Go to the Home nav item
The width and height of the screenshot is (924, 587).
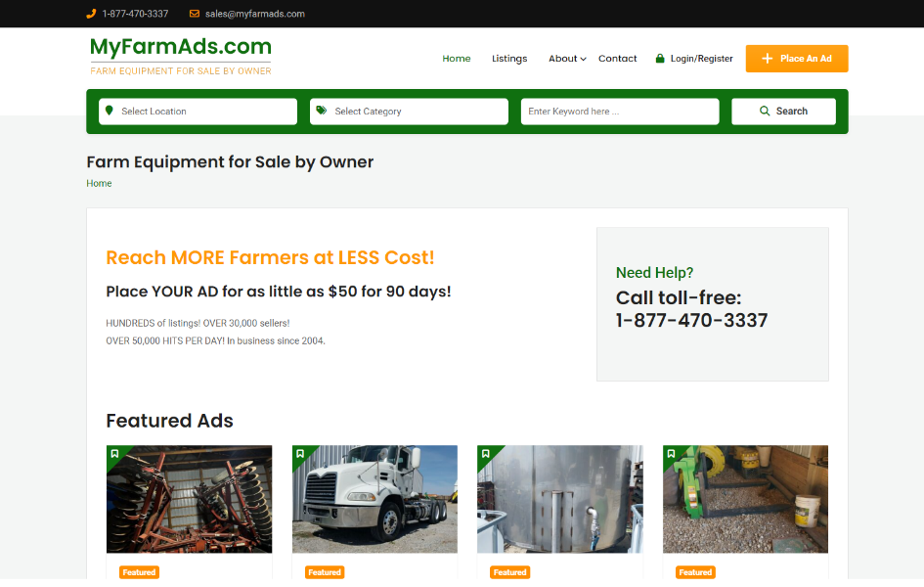457,59
